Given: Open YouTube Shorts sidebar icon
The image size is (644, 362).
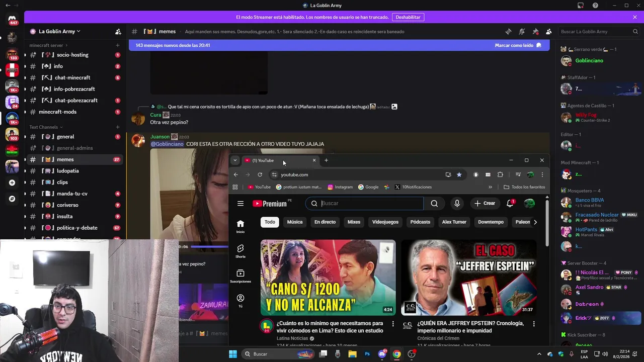Looking at the screenshot, I should point(240,251).
